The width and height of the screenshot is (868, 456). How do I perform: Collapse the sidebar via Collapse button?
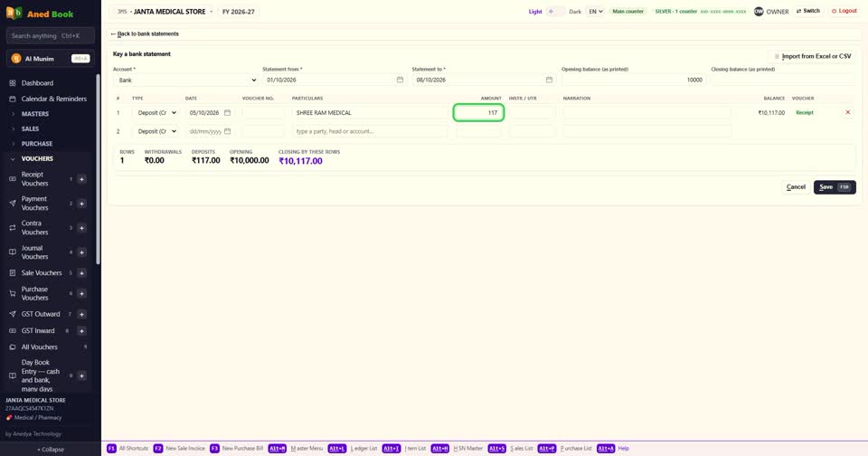(51, 450)
